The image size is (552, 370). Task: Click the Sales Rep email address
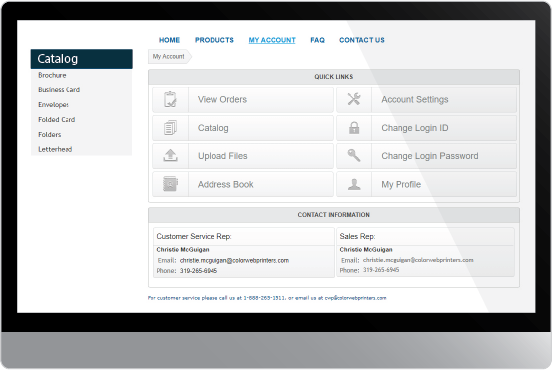click(418, 260)
